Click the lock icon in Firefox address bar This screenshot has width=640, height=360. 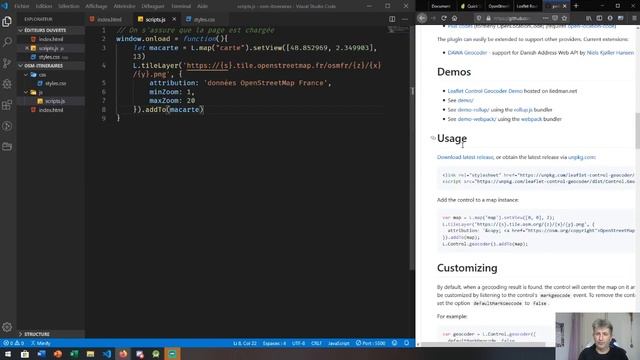click(488, 18)
